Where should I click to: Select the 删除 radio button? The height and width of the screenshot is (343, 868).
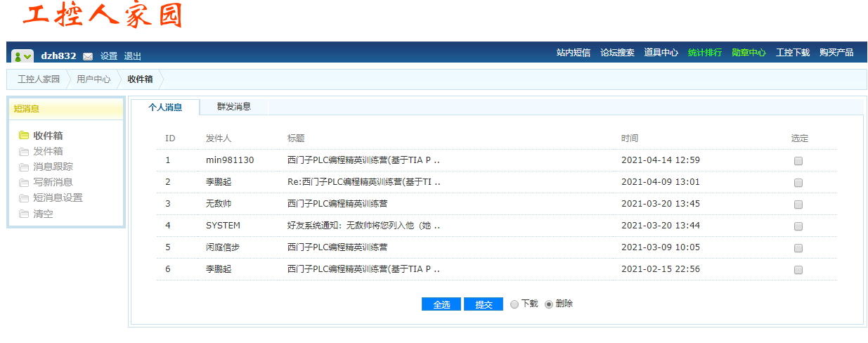549,304
